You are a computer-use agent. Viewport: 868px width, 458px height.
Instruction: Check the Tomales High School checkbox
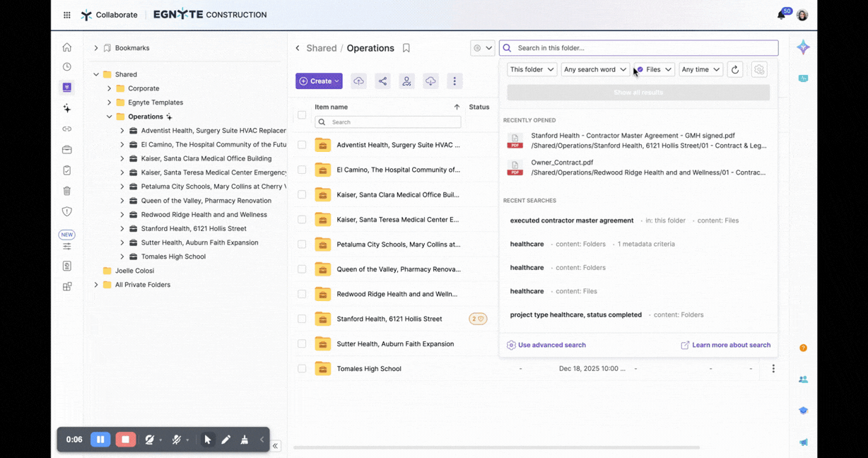coord(302,368)
